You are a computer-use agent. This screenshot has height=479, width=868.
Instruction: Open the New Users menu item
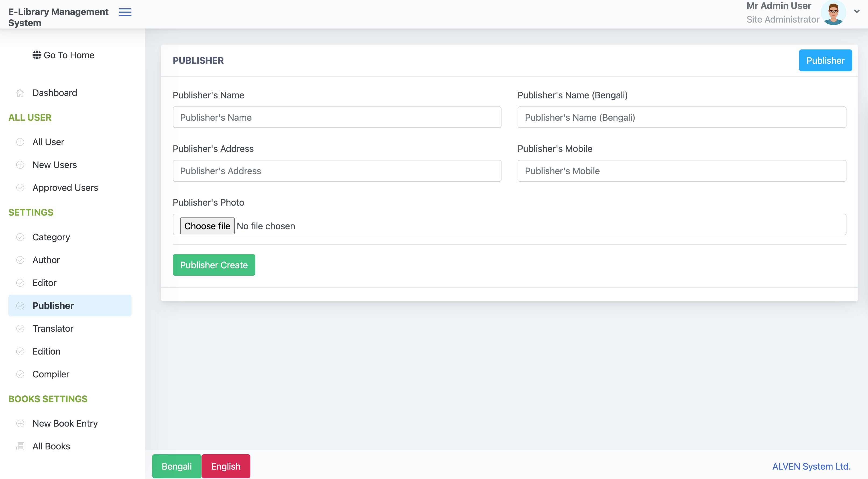point(70,165)
